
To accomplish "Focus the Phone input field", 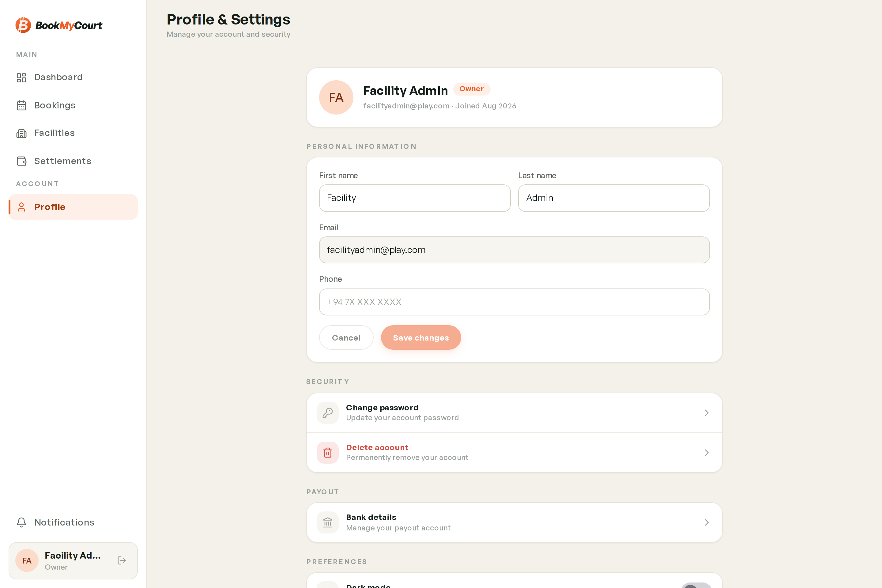I will click(x=514, y=302).
